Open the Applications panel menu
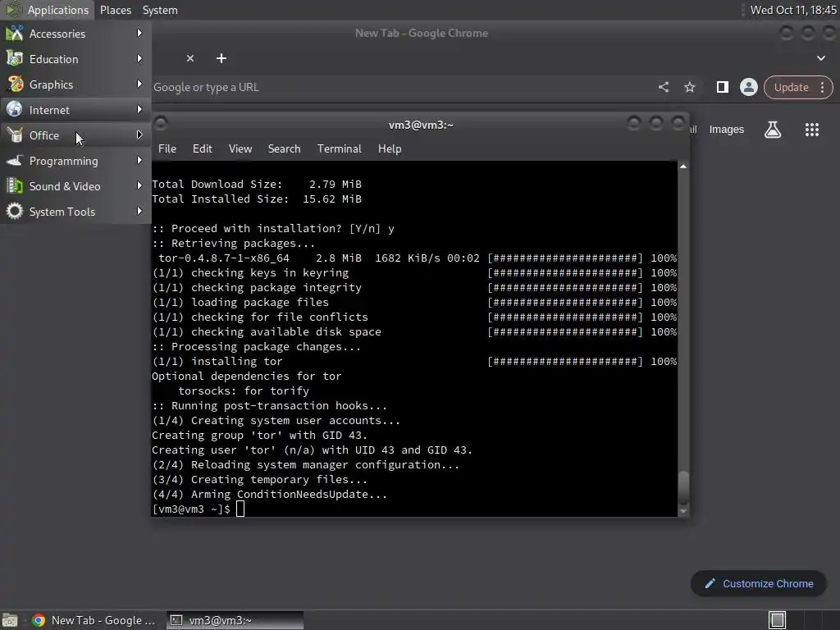Screen dimensions: 840x630 click(48, 10)
